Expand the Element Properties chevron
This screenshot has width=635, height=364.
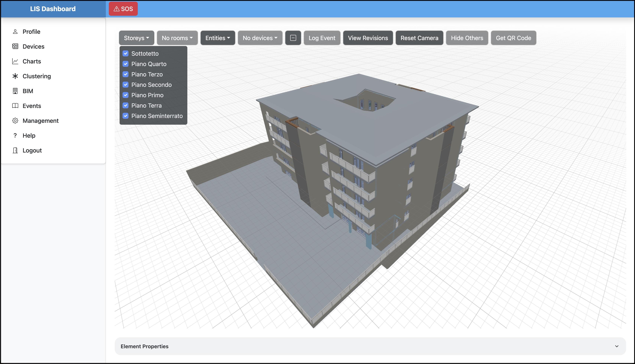(x=616, y=346)
